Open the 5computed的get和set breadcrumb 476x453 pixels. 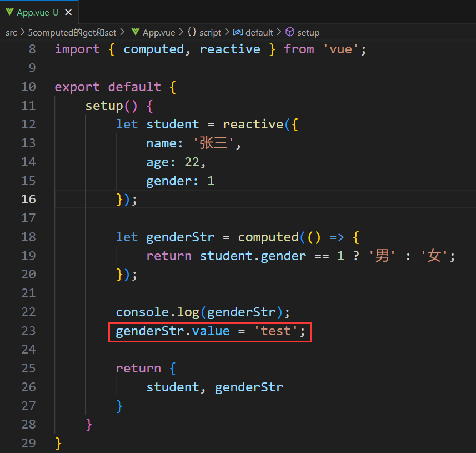click(x=72, y=32)
